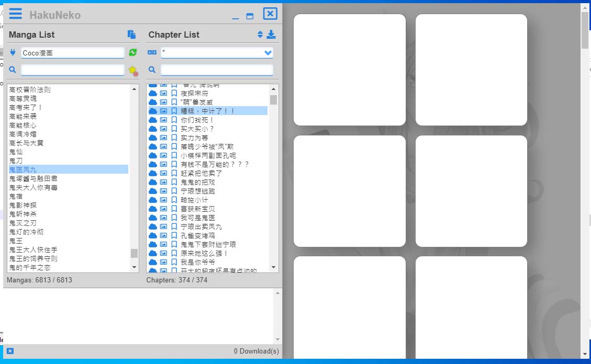Click Manga List scrollbar down arrow

pyautogui.click(x=134, y=267)
